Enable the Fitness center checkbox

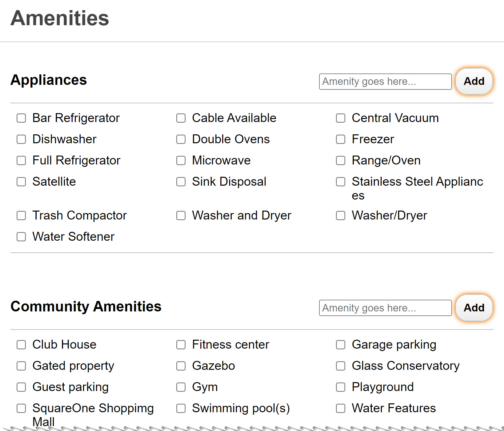click(181, 345)
